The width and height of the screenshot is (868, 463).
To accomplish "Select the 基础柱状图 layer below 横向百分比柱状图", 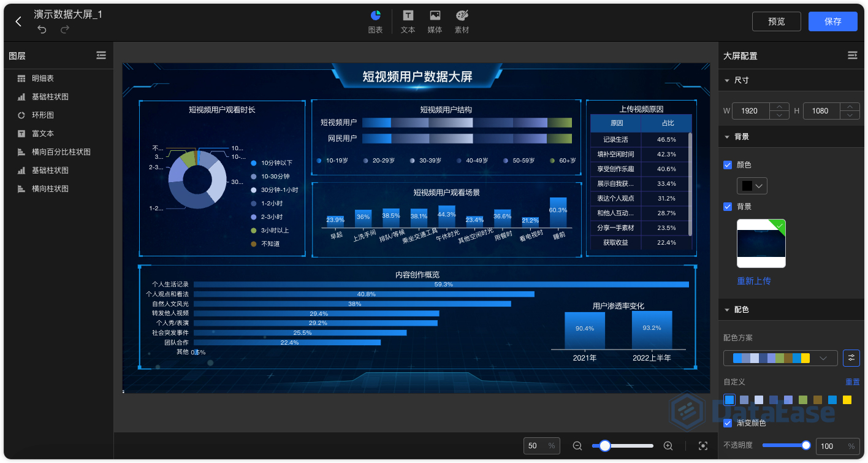I will [x=59, y=170].
